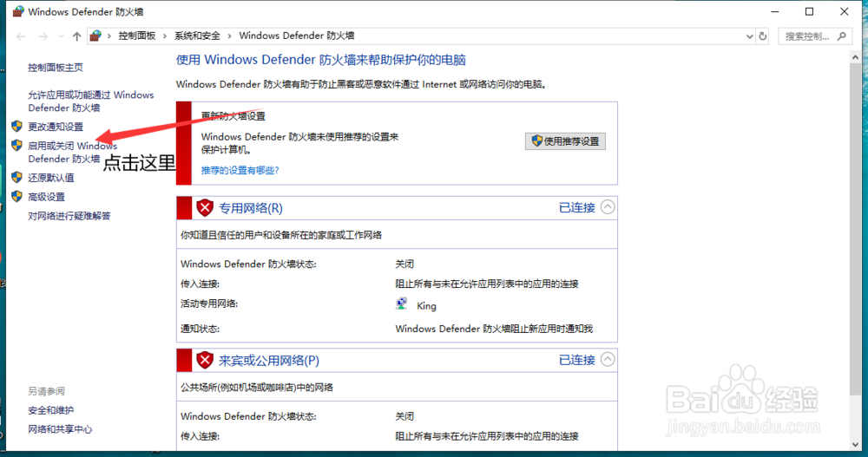Open 安全和维护 link
The height and width of the screenshot is (457, 868).
point(51,410)
